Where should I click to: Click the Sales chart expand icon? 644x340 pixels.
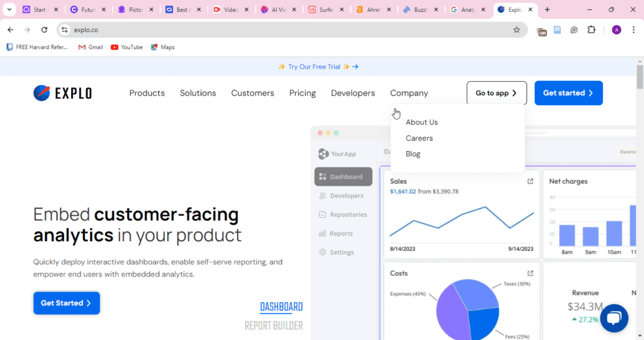(x=530, y=181)
